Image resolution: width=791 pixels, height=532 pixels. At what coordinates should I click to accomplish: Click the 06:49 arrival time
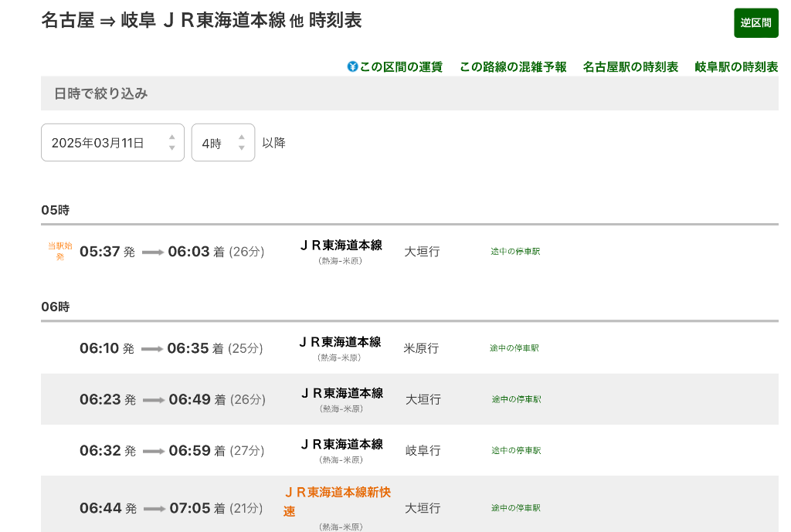point(190,399)
